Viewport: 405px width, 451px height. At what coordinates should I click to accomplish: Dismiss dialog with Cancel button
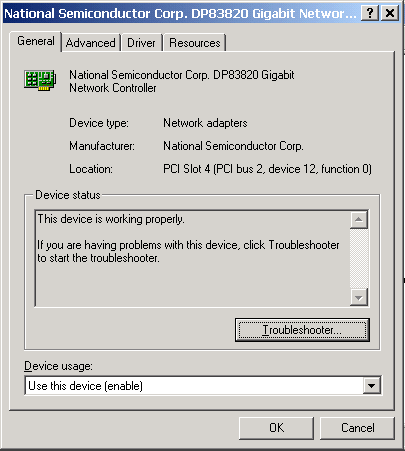357,428
